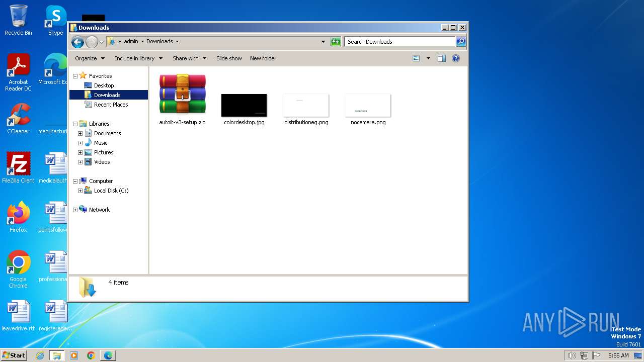Click Downloads in the address breadcrumb
Screen dimensions: 644x362
click(x=159, y=42)
